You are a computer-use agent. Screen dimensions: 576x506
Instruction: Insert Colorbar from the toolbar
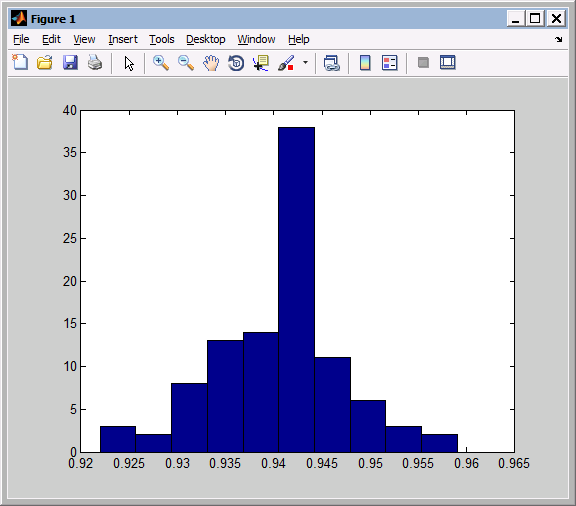(x=365, y=63)
